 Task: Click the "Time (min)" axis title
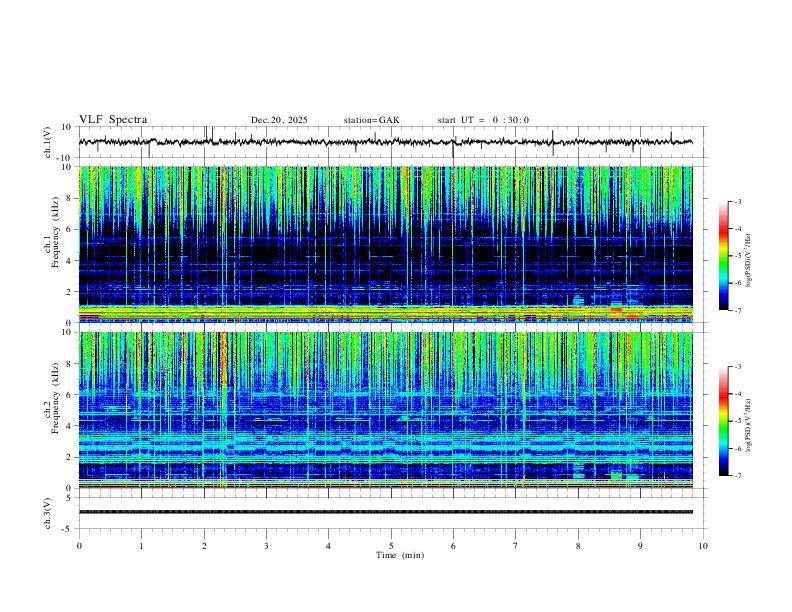[x=400, y=555]
